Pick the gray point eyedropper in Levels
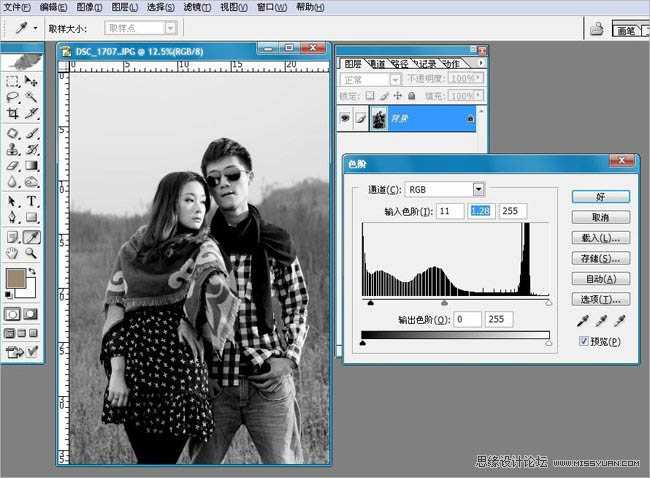The image size is (650, 478). pos(601,320)
